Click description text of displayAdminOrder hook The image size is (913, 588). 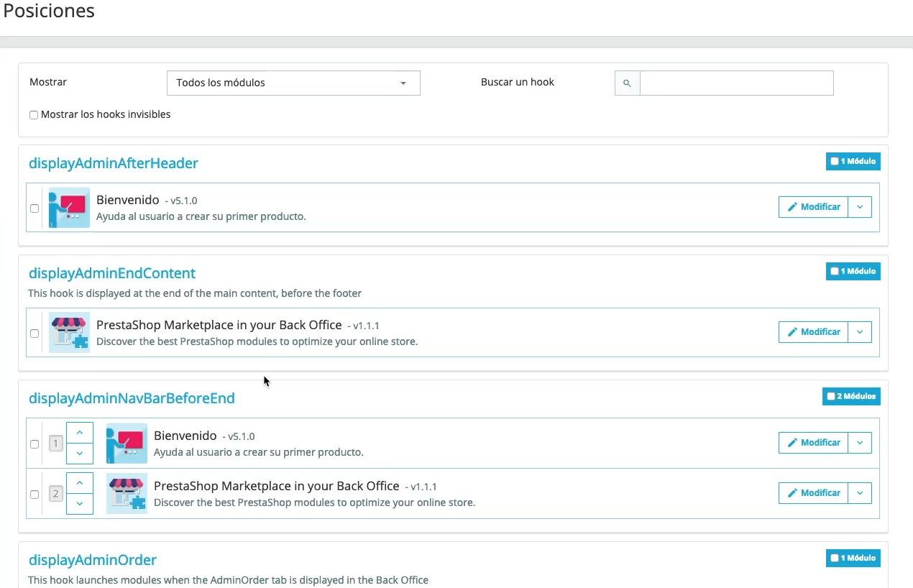(x=228, y=580)
